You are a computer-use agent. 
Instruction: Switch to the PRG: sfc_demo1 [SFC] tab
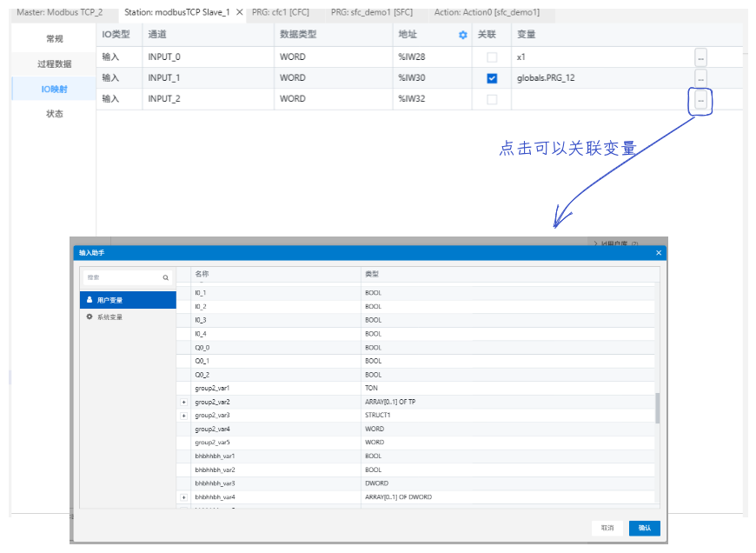coord(372,12)
